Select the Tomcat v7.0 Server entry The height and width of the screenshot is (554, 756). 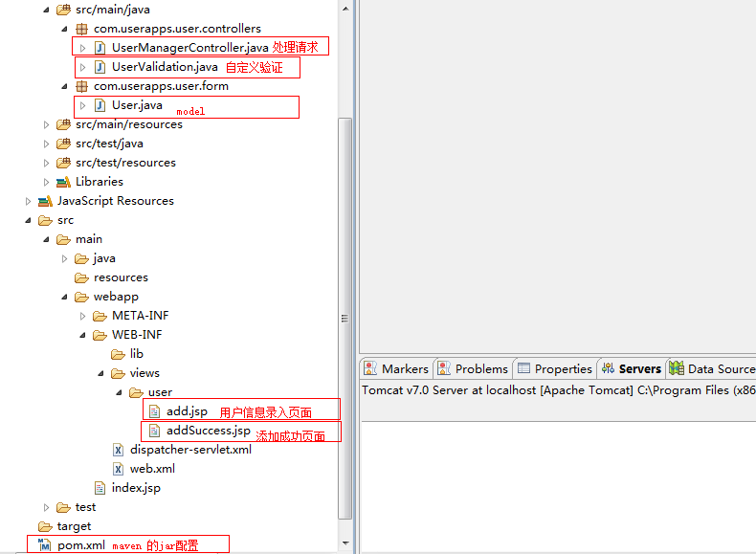(x=558, y=390)
